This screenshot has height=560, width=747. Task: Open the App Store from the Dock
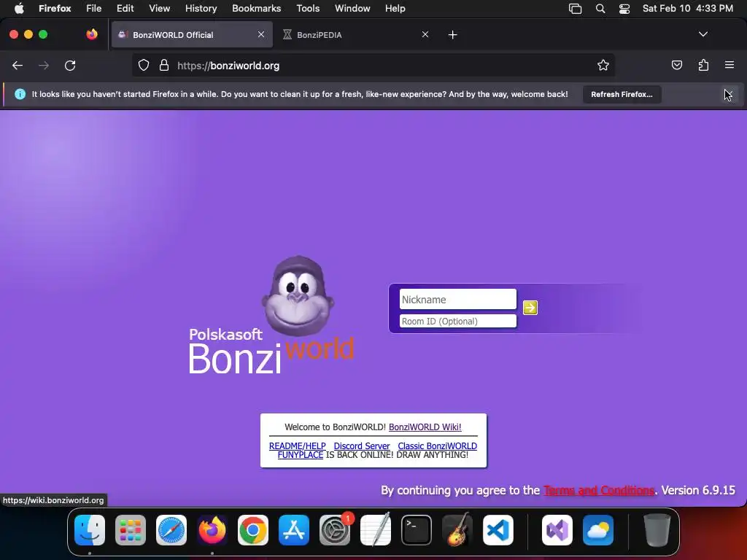pos(294,530)
